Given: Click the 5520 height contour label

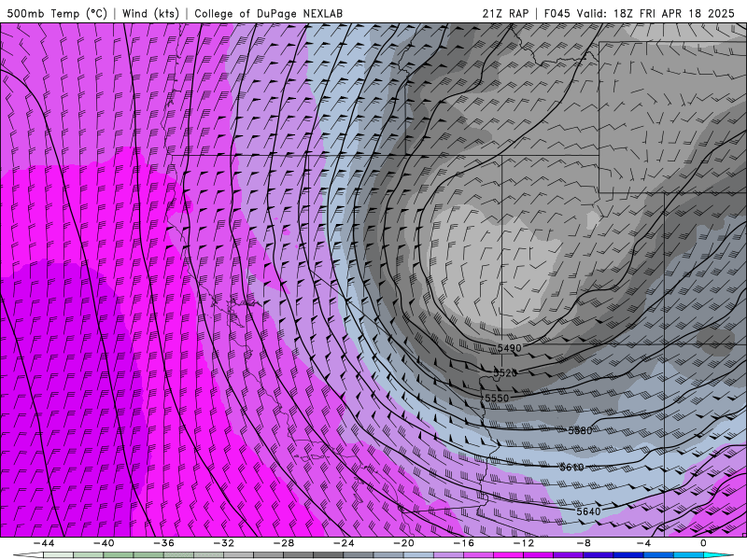Looking at the screenshot, I should point(505,372).
